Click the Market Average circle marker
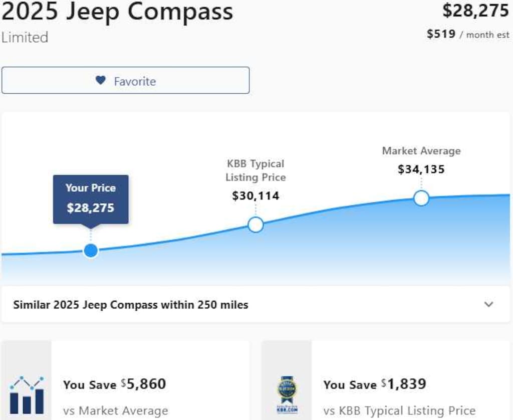 pyautogui.click(x=421, y=198)
